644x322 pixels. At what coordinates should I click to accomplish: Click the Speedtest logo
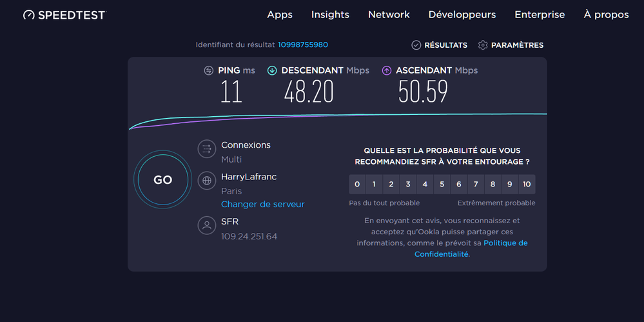65,15
